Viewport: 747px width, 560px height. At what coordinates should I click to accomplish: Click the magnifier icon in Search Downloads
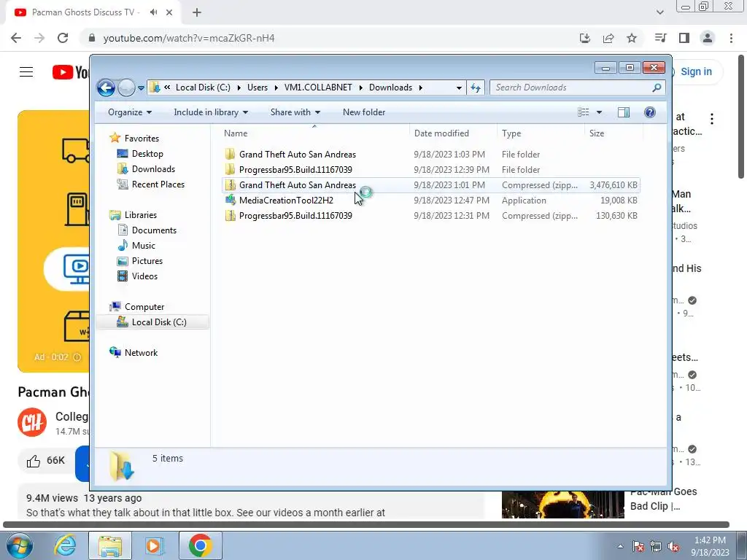pos(657,87)
